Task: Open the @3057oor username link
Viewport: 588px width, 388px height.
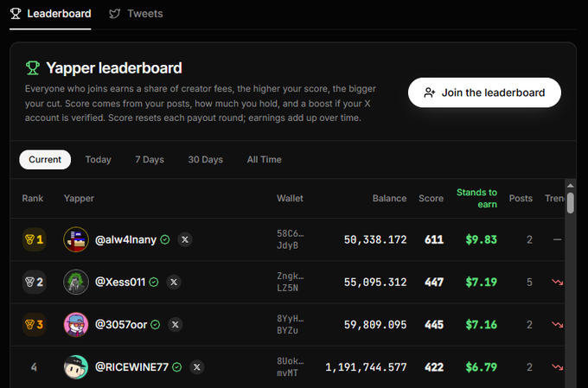Action: pos(121,325)
